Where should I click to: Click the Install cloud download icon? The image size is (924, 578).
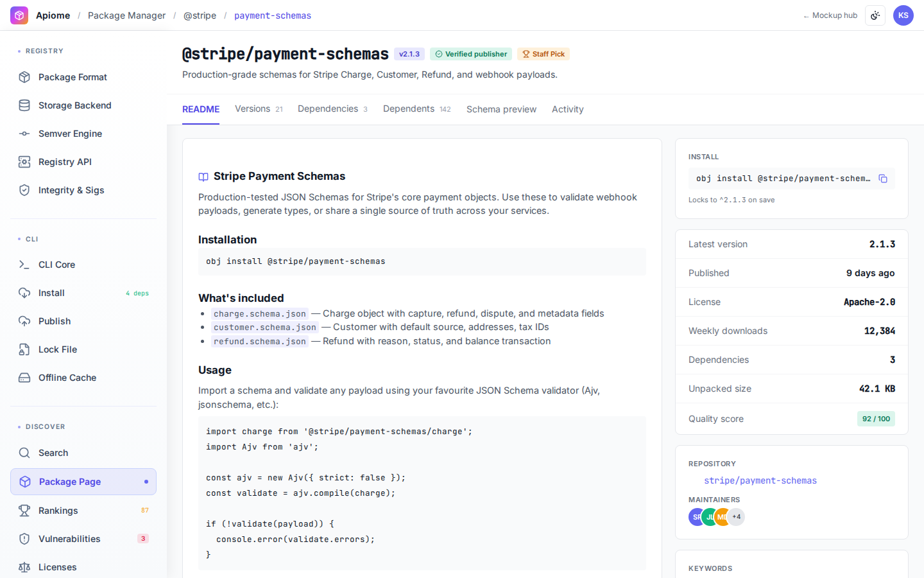click(24, 293)
